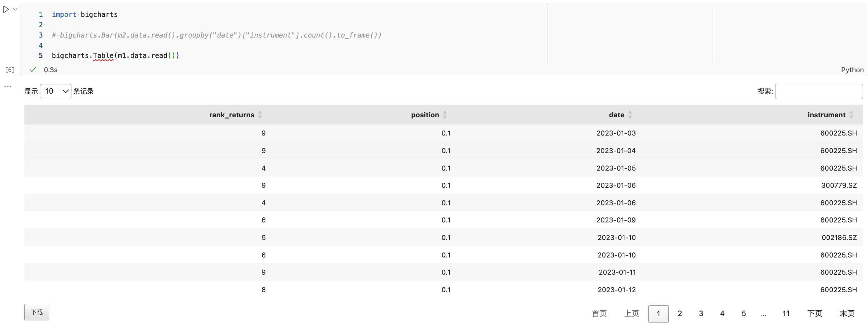Screen dimensions: 868x329
Task: Click the green success checkmark status
Action: (x=33, y=70)
